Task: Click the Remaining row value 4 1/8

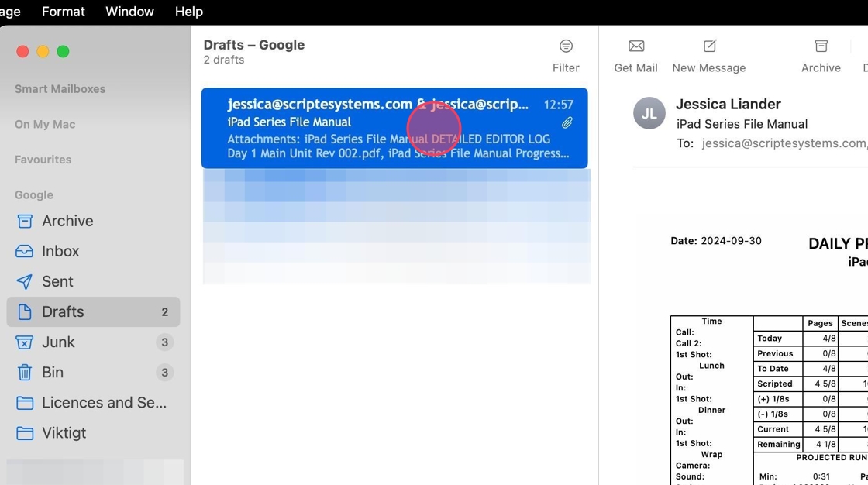Action: (x=825, y=444)
